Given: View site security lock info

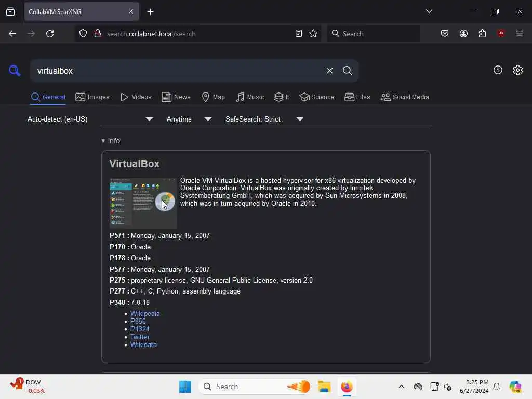Looking at the screenshot, I should click(97, 34).
